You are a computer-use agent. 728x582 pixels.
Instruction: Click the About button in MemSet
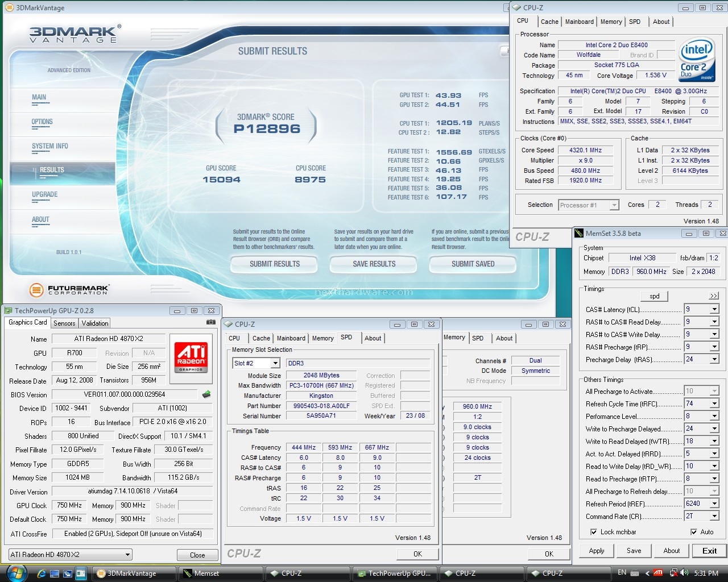(x=672, y=551)
